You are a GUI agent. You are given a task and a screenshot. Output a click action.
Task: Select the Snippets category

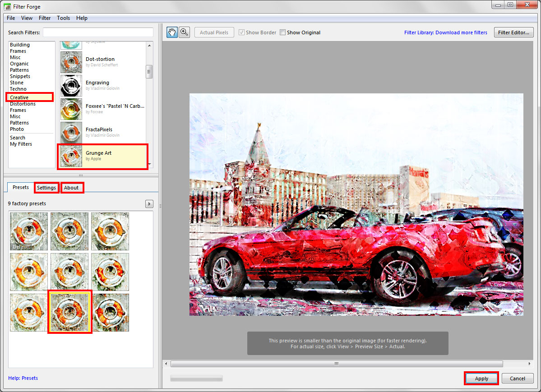(20, 76)
